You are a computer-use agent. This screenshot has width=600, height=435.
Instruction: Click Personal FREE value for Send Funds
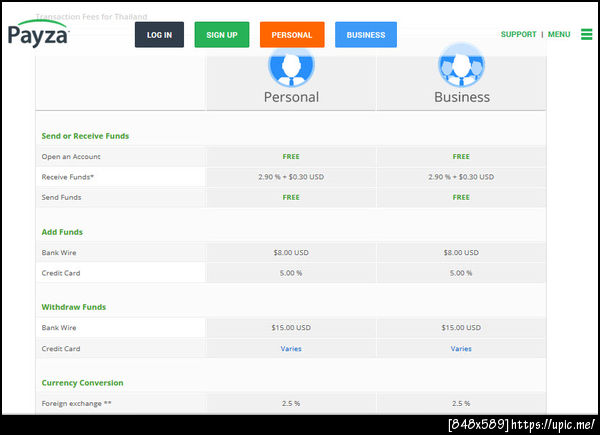[x=291, y=197]
